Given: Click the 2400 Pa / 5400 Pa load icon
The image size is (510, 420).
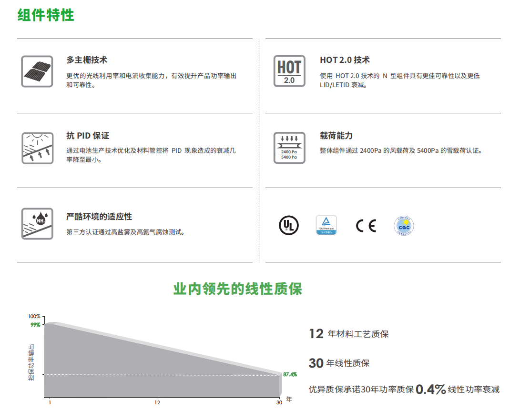Looking at the screenshot, I should (x=289, y=148).
